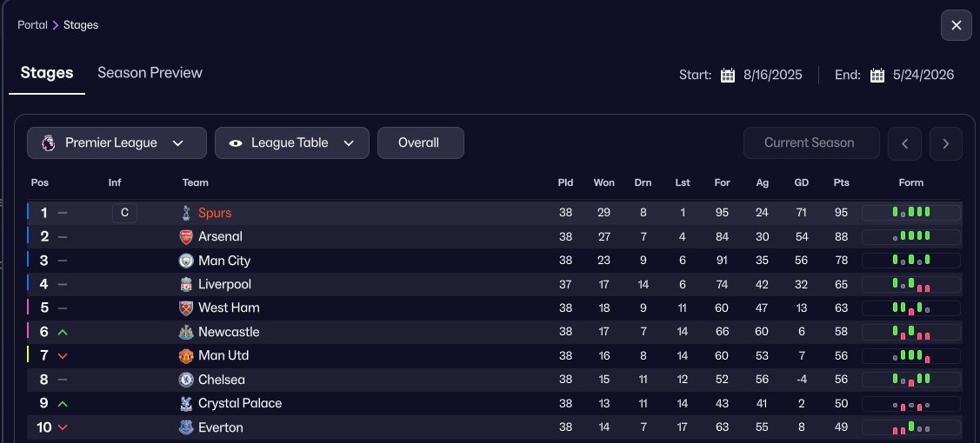Select the Stages tab

(47, 73)
